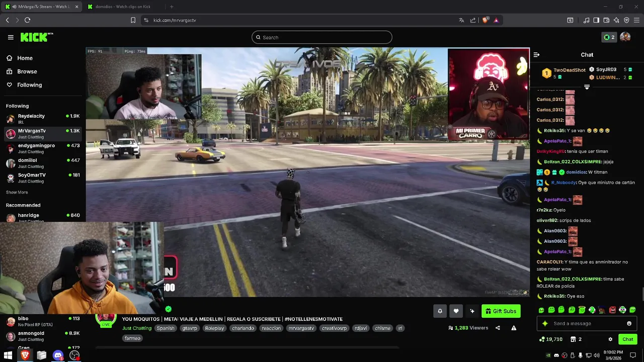Open the KICK gifts counter button
Screen dimensions: 644x362
(x=609, y=37)
